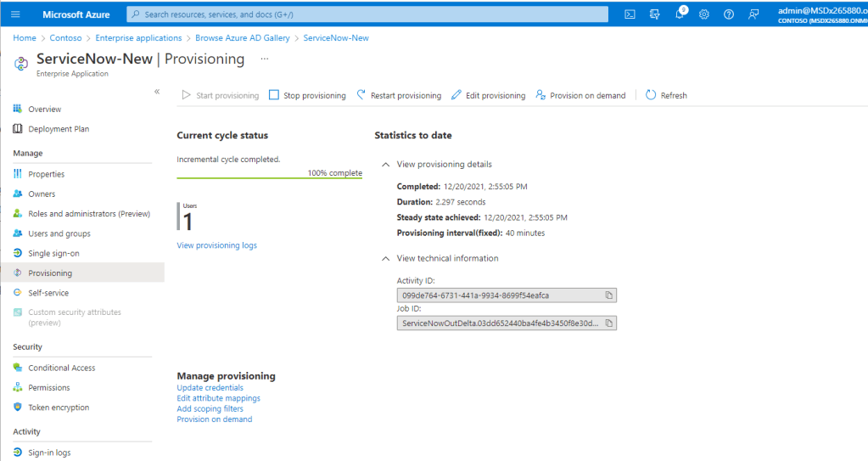Click Stop provisioning in the toolbar
This screenshot has height=461, width=868.
click(x=307, y=96)
